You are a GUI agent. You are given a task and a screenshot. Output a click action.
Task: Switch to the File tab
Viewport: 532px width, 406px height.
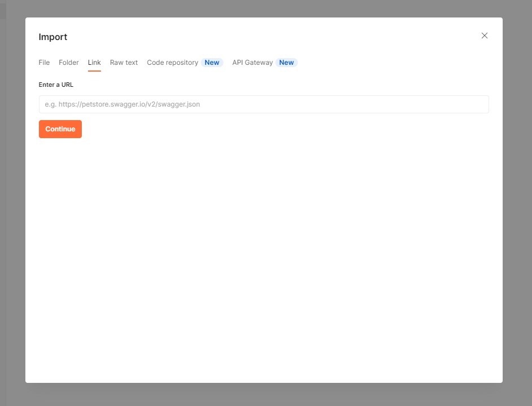coord(44,63)
